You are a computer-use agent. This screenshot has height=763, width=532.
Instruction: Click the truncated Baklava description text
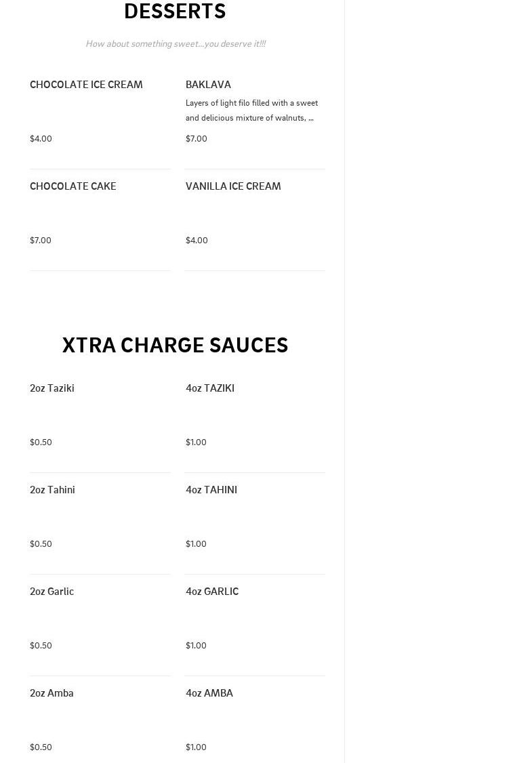point(251,110)
